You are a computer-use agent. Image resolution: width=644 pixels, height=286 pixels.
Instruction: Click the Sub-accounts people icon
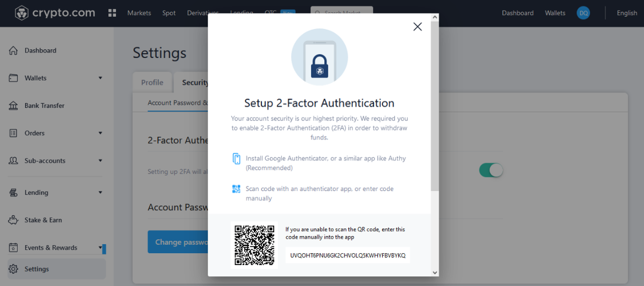tap(13, 161)
